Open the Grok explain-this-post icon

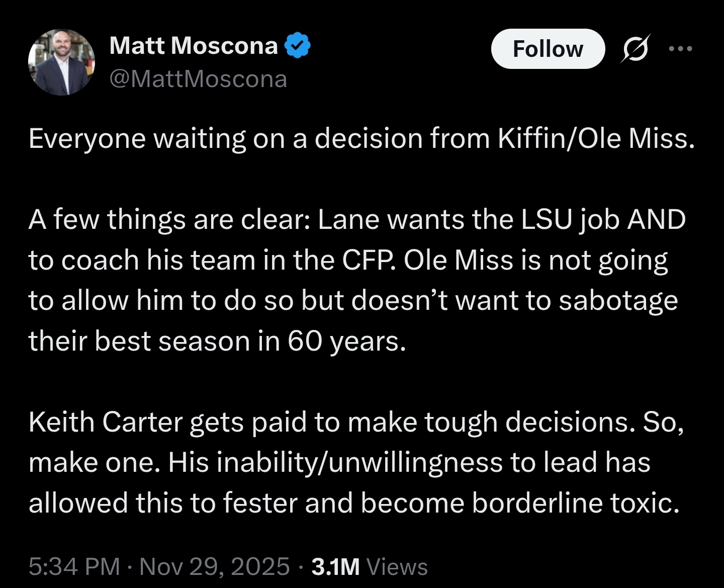(636, 49)
